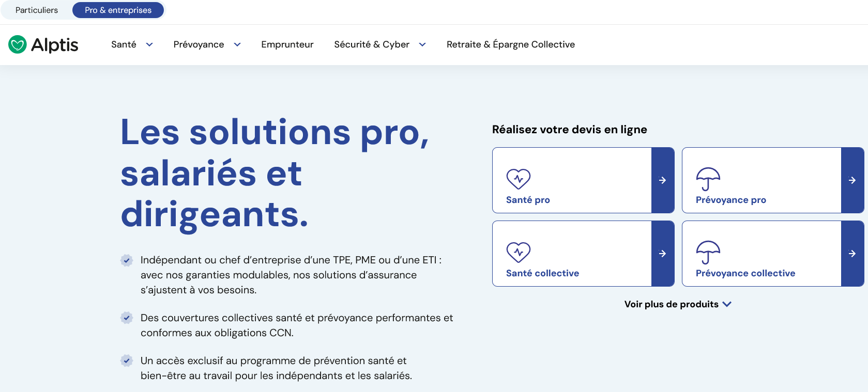Screen dimensions: 868x392
Task: Open the Santé pro quote link
Action: pyautogui.click(x=528, y=200)
